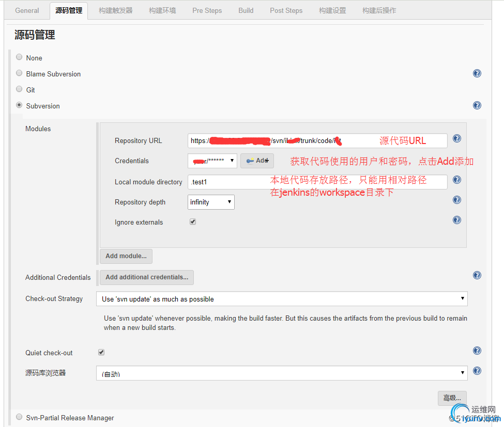Screen dimensions: 504x427
Task: Toggle the Quiet check-out checkbox
Action: point(101,352)
